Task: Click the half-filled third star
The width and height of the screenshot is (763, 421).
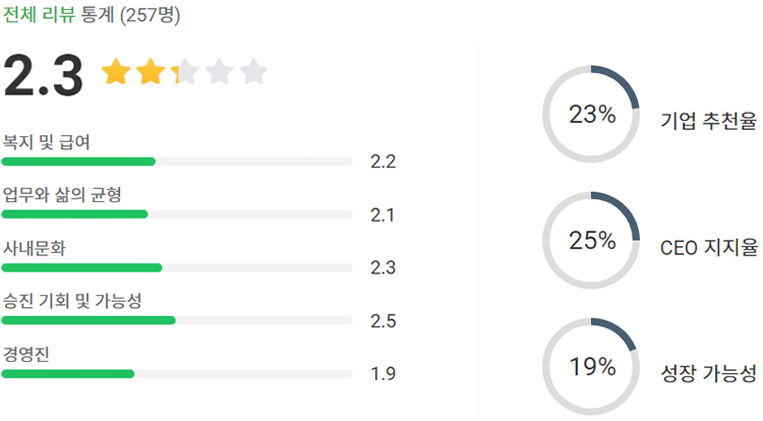Action: pos(185,73)
